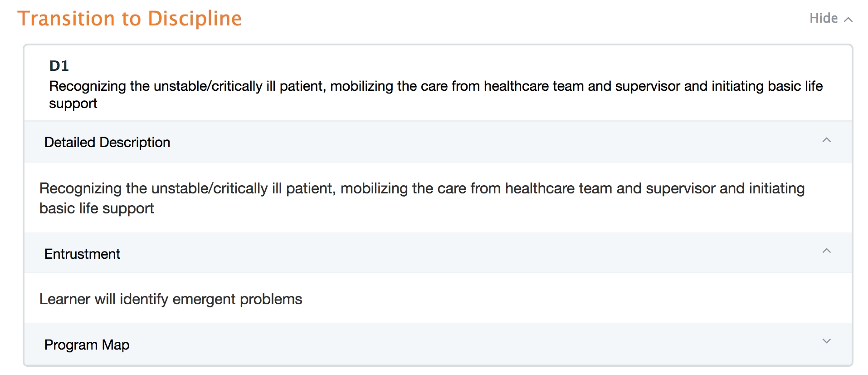Screen dimensions: 868x375
Task: Click the D1 title text about basic life support
Action: pos(435,86)
